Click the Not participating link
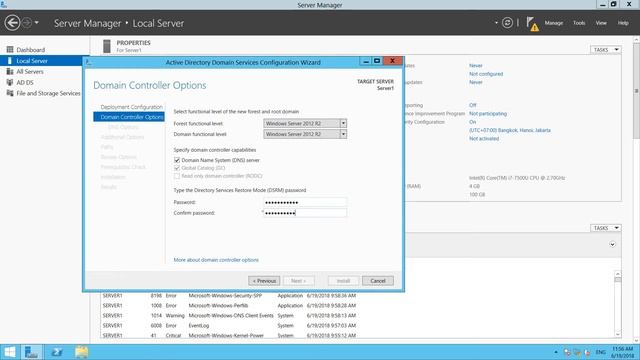 (x=488, y=113)
